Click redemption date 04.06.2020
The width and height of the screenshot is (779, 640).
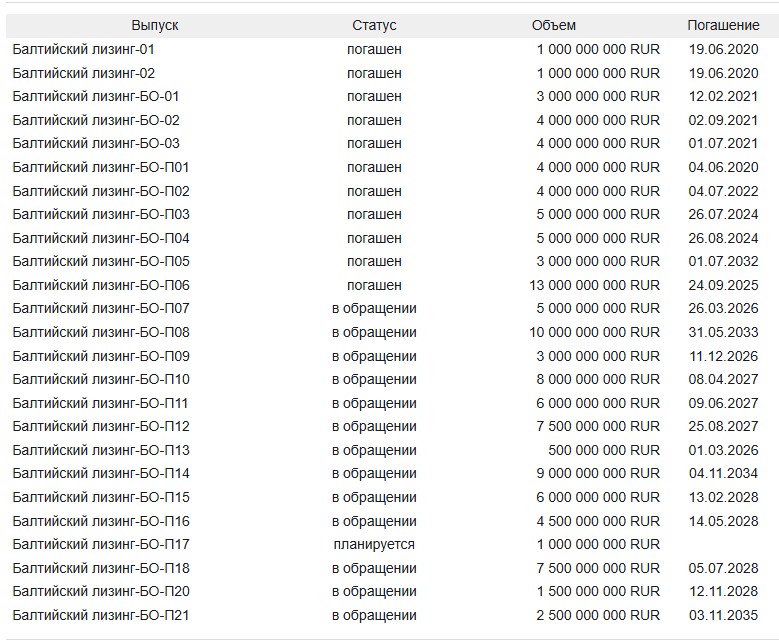pos(723,167)
